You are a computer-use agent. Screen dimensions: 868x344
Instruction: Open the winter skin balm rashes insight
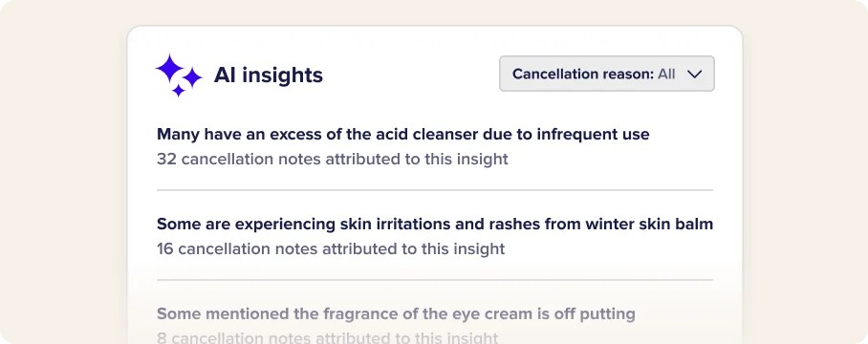435,224
